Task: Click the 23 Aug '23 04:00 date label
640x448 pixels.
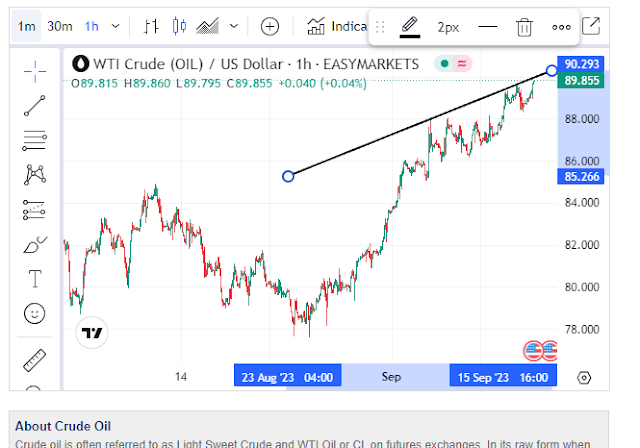Action: tap(287, 377)
